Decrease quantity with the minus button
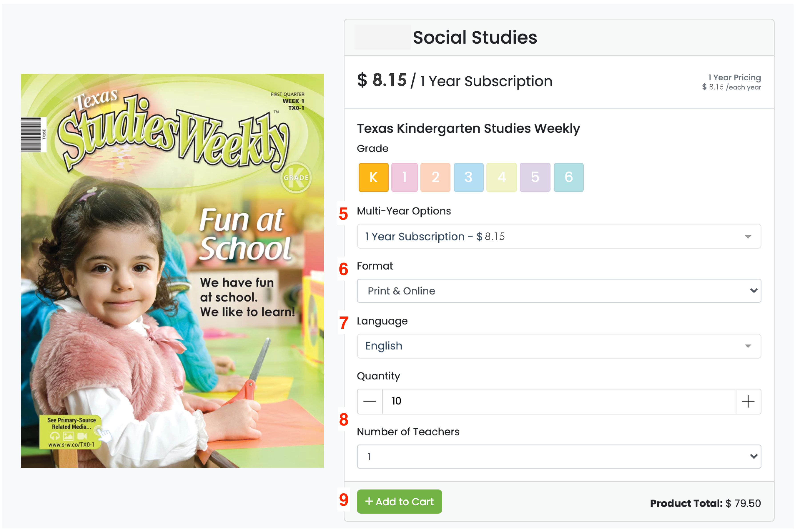 point(370,401)
